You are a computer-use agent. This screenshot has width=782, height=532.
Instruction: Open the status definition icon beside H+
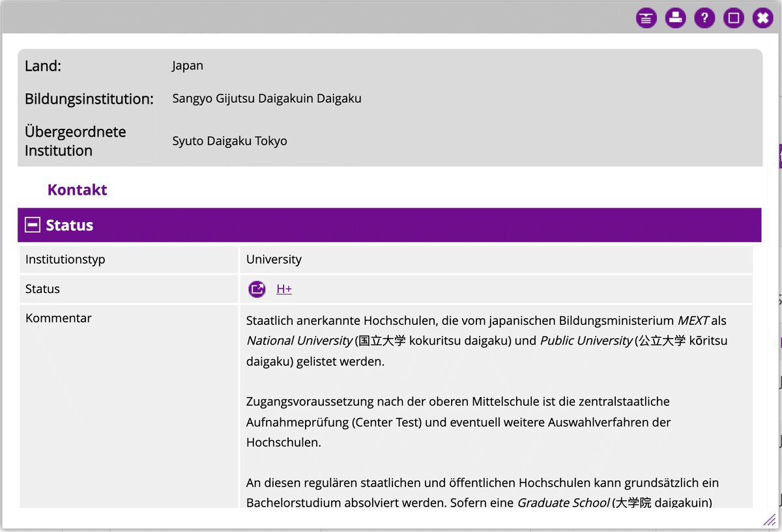click(257, 289)
